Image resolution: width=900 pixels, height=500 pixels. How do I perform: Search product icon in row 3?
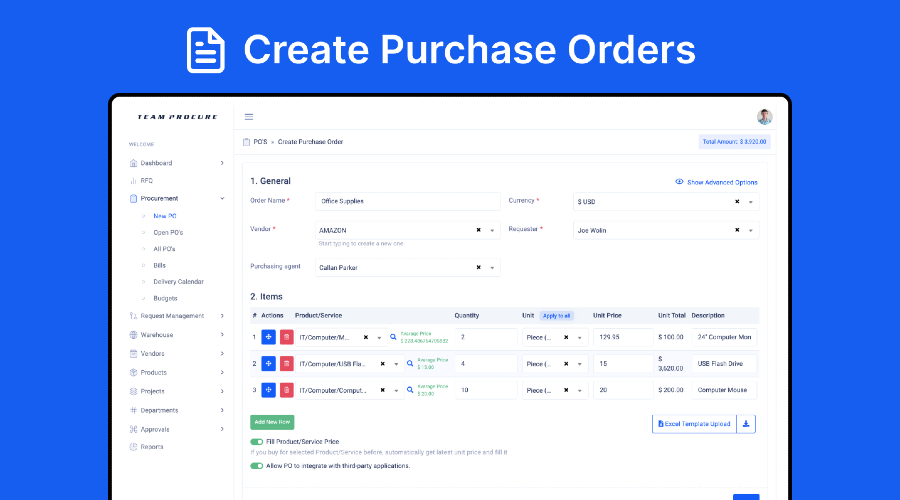tap(410, 390)
